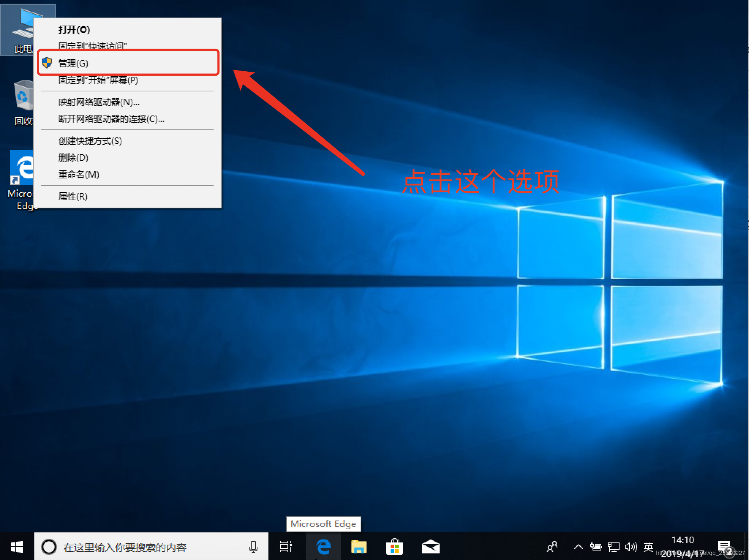Click 打开(O) in the context menu
The image size is (749, 560).
click(x=74, y=30)
